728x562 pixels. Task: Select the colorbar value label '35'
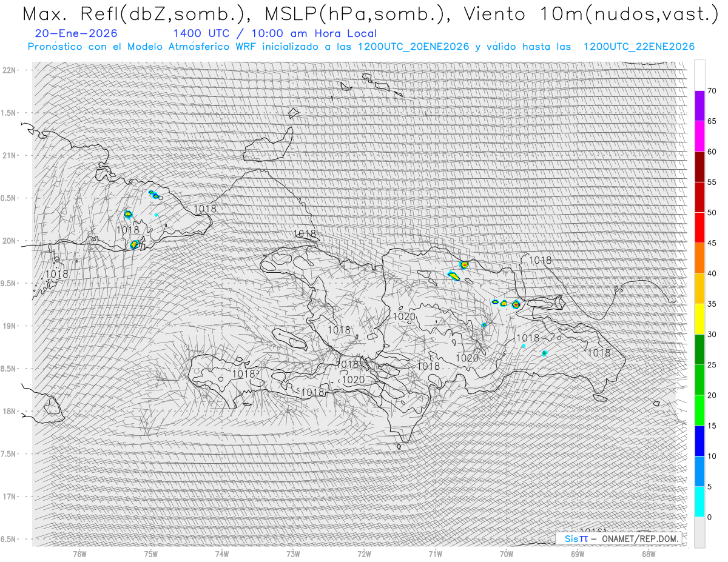[712, 304]
